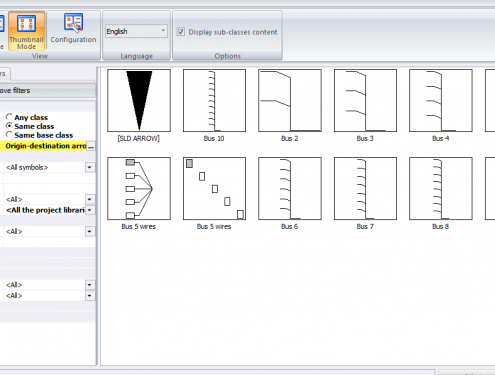Select the Bus 2 symbol thumbnail
Image resolution: width=495 pixels, height=375 pixels.
pos(290,101)
